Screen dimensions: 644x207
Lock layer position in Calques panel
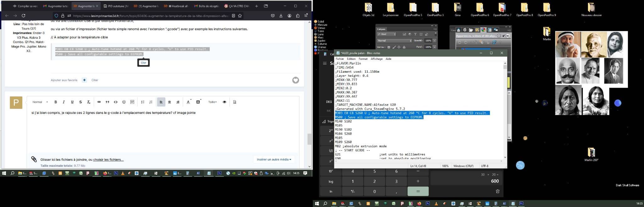[399, 47]
